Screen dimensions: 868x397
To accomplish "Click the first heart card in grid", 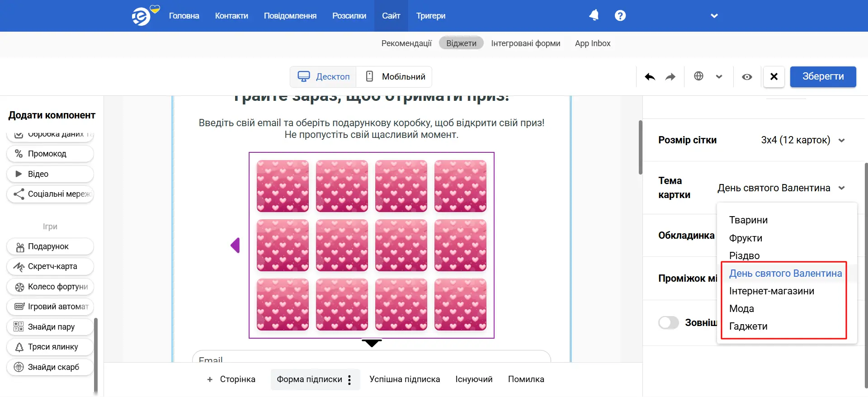I will click(283, 186).
